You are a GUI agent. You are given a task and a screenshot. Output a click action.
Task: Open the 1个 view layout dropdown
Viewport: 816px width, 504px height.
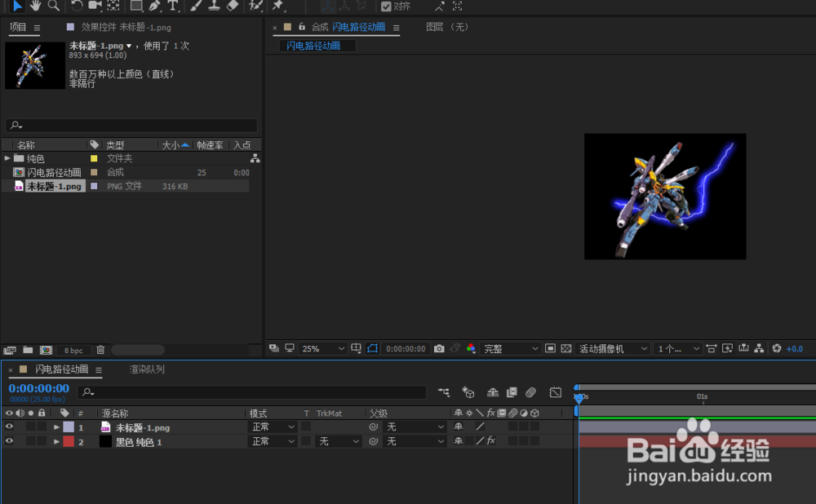[x=679, y=348]
